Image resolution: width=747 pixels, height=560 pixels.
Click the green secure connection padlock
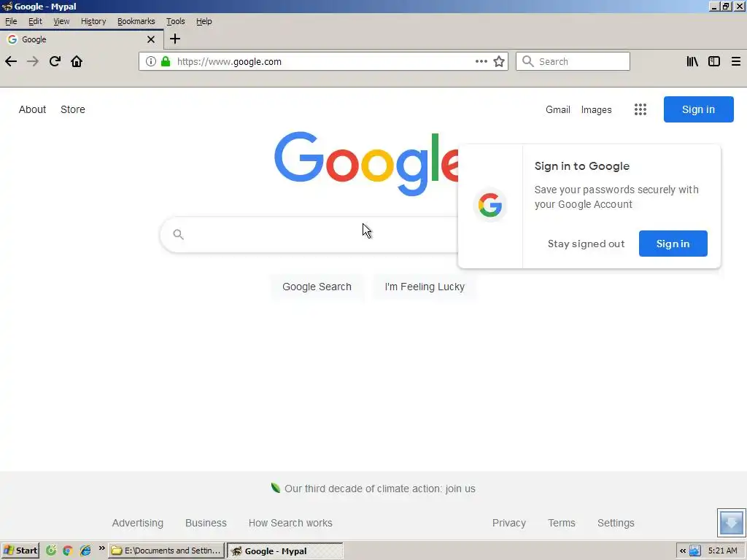166,61
